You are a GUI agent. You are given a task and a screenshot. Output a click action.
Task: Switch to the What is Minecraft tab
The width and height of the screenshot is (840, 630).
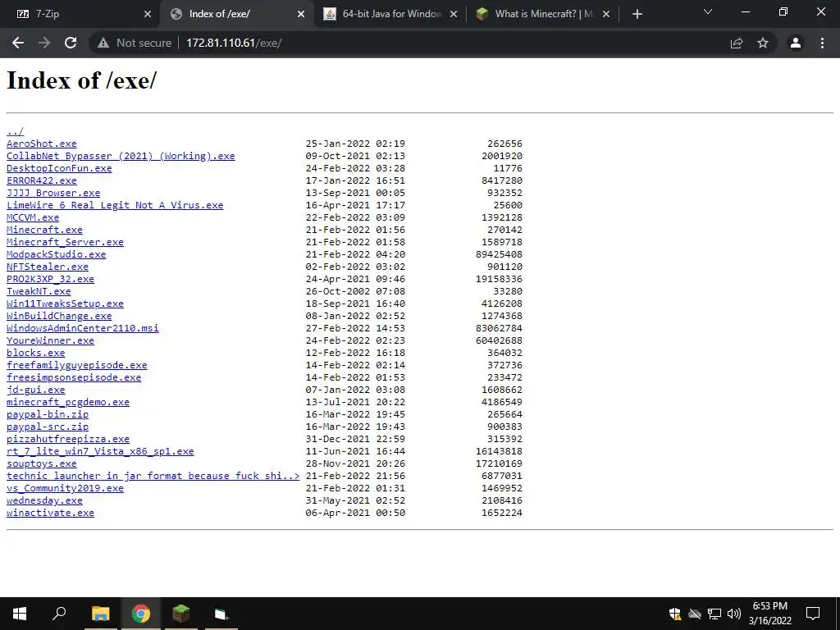pos(542,15)
